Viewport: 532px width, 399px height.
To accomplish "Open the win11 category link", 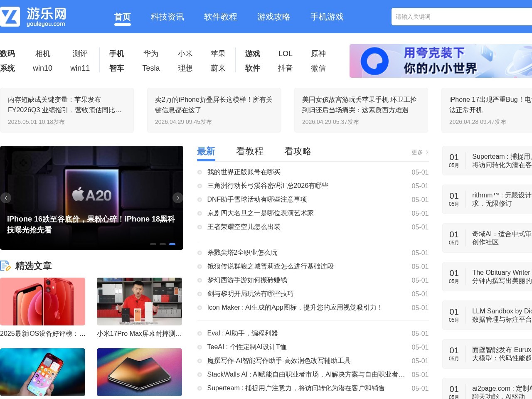I will click(x=80, y=68).
